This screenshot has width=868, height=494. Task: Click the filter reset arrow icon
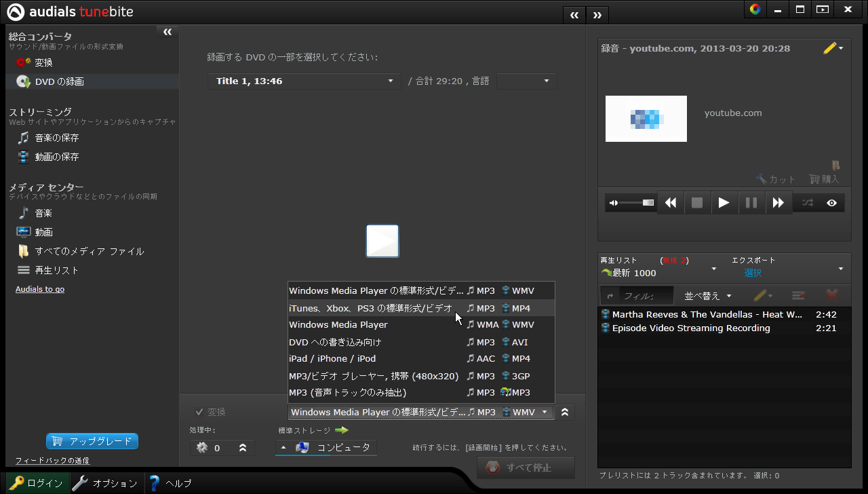coord(610,296)
